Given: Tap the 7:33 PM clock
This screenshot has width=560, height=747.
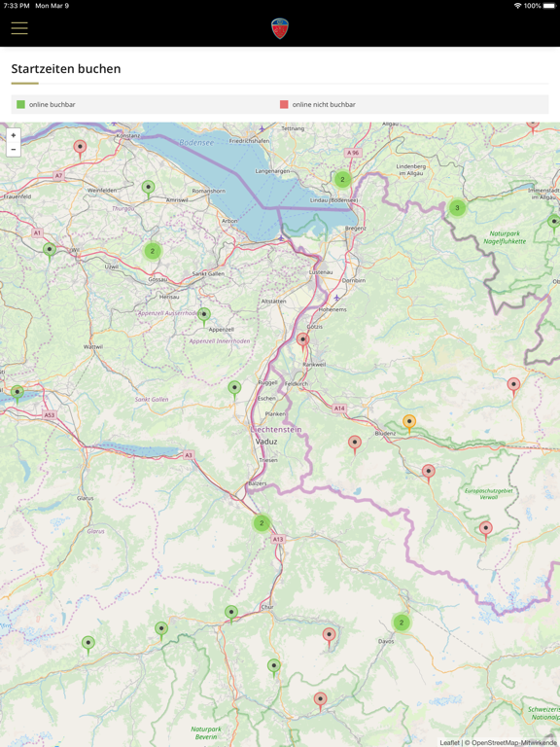Looking at the screenshot, I should pos(17,6).
